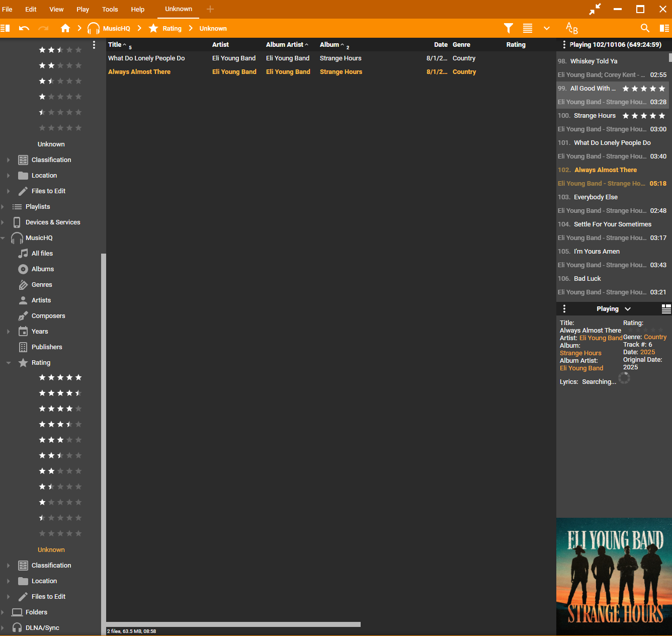Click the Home icon in the toolbar
672x636 pixels.
point(65,28)
